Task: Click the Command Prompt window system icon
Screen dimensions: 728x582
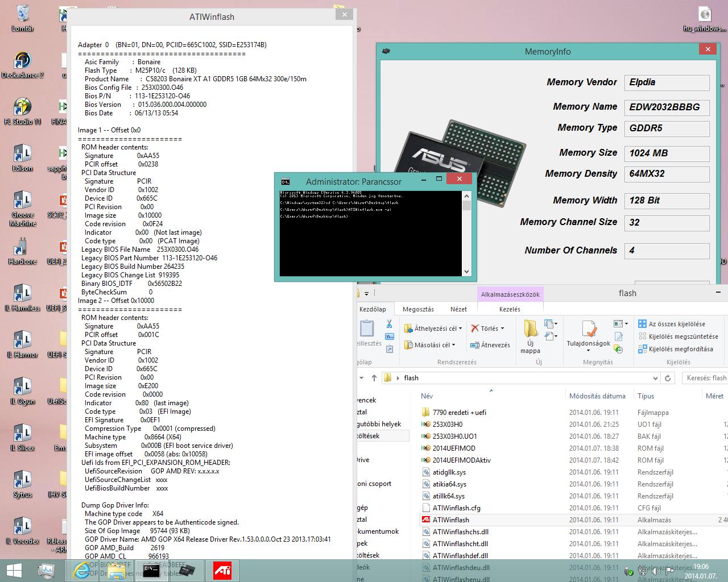Action: point(286,182)
